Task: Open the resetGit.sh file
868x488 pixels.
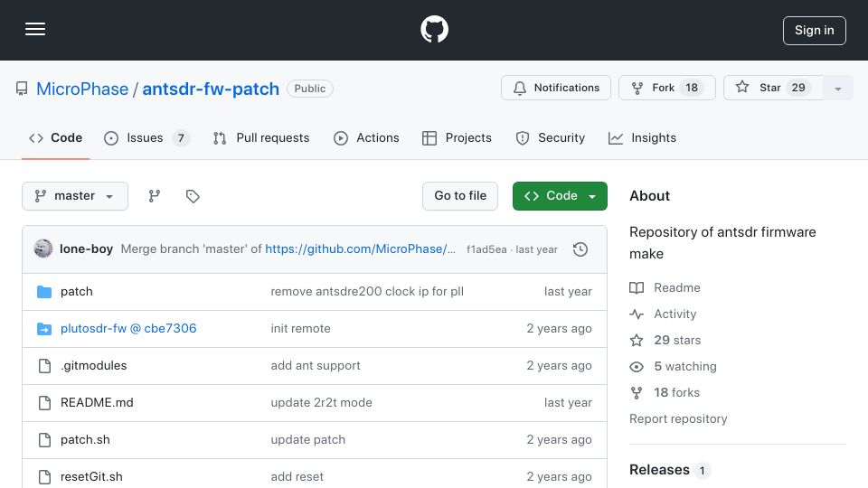Action: tap(91, 476)
